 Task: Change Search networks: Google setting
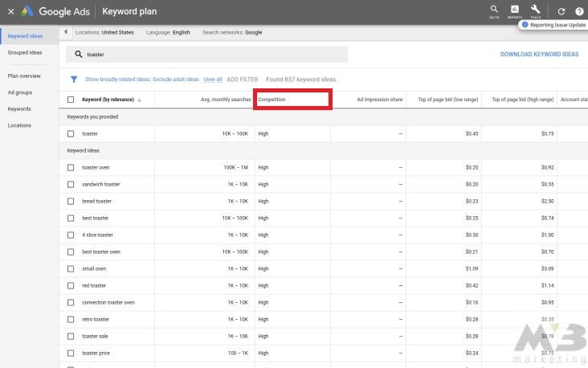(232, 32)
